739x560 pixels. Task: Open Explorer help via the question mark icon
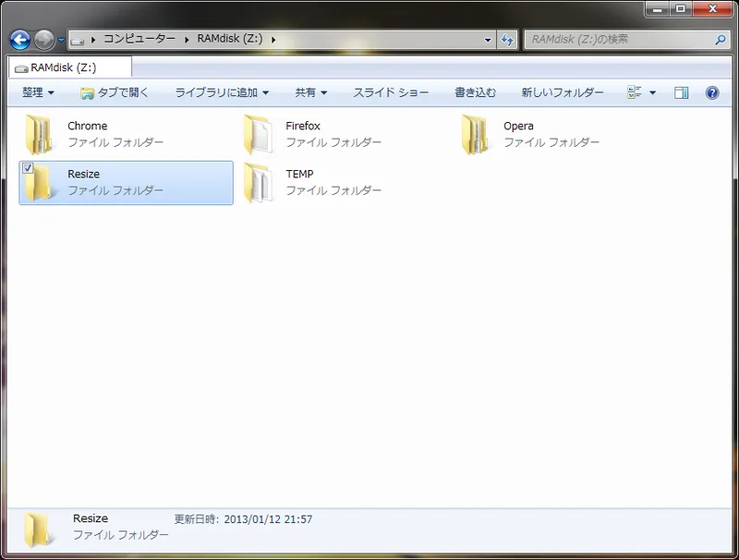pyautogui.click(x=710, y=92)
